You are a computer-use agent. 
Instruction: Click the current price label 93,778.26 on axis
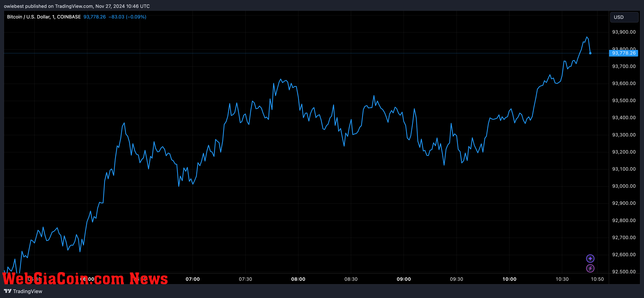pyautogui.click(x=623, y=53)
